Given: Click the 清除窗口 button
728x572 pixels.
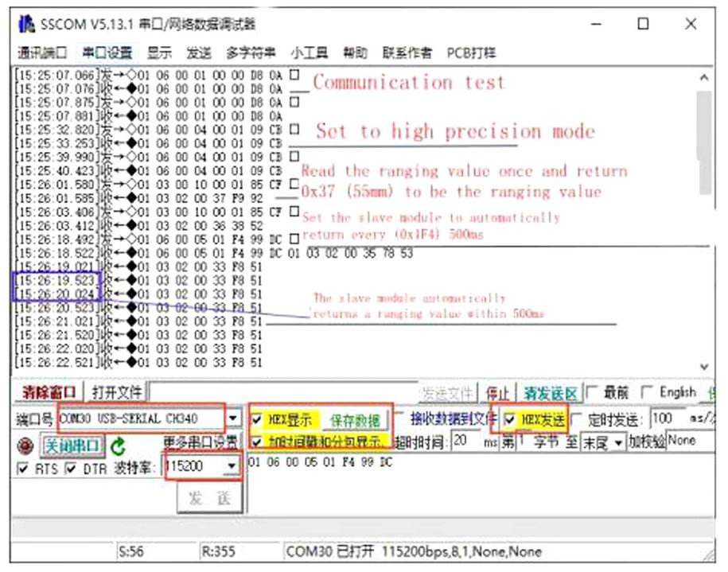Looking at the screenshot, I should [49, 393].
